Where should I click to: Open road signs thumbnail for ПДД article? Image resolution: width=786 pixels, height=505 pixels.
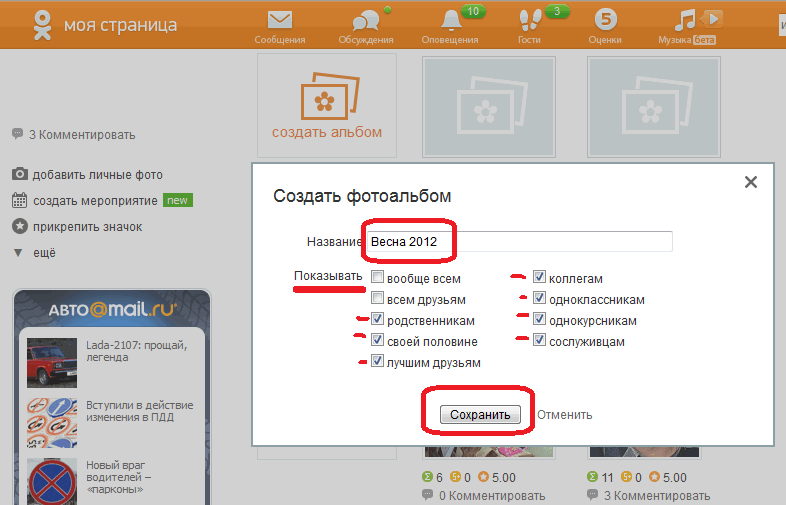pos(52,423)
